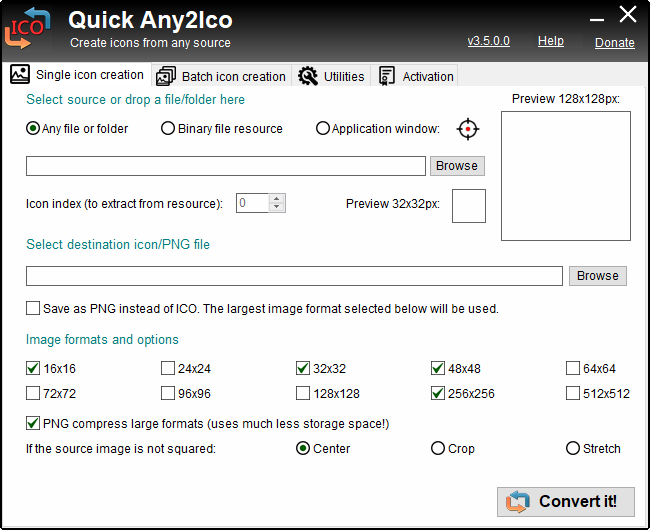Close the Quick Any2Ico window
The width and height of the screenshot is (650, 530).
[628, 15]
